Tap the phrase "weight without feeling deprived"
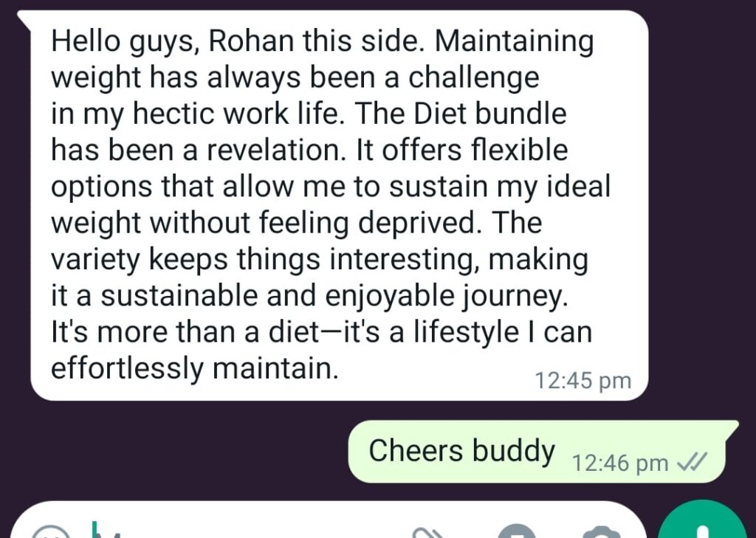The image size is (756, 538). tap(263, 223)
